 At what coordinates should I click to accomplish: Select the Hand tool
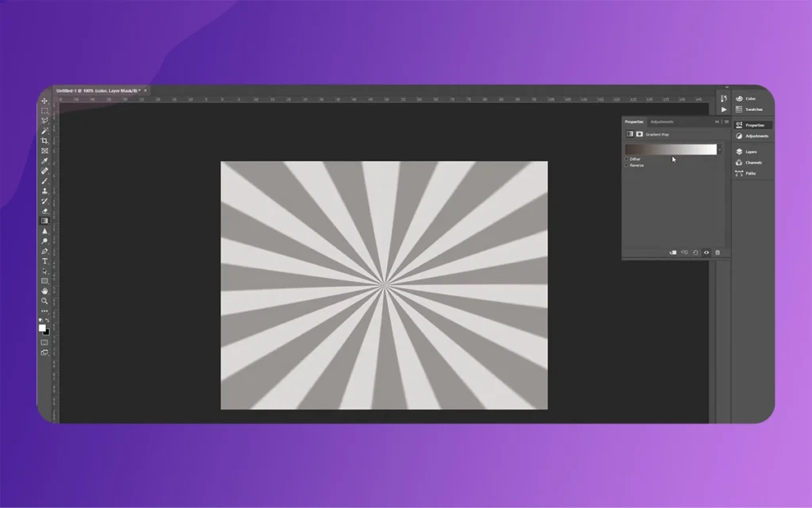(45, 291)
